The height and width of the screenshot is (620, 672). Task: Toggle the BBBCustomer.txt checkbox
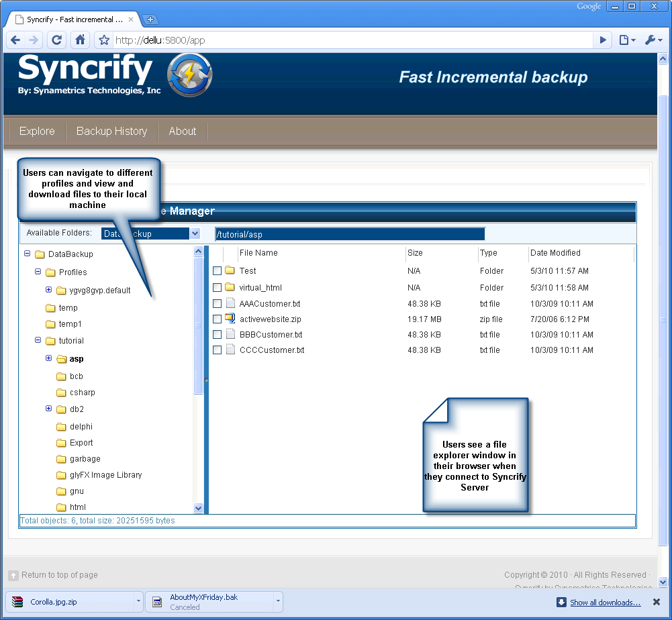coord(218,335)
